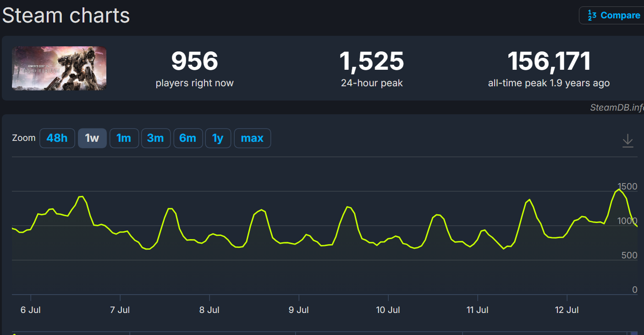This screenshot has height=335, width=644.
Task: Select the 1w zoom range
Action: [x=92, y=138]
